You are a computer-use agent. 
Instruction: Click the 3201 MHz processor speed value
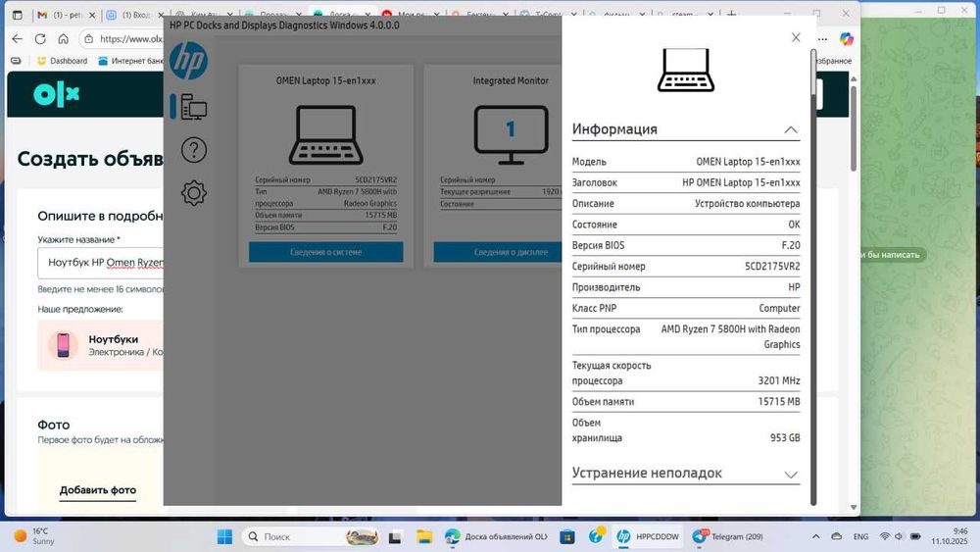click(779, 380)
